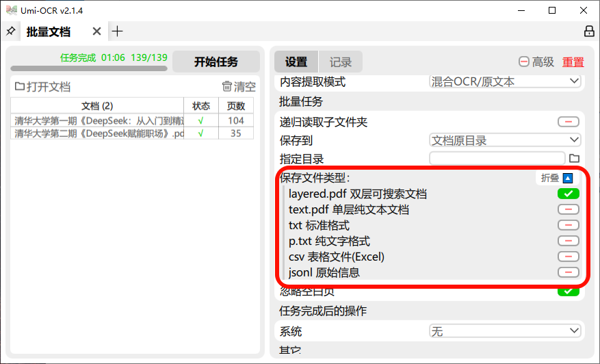
Task: Disable layered.pdf 双层可搜索文档 output
Action: [569, 194]
